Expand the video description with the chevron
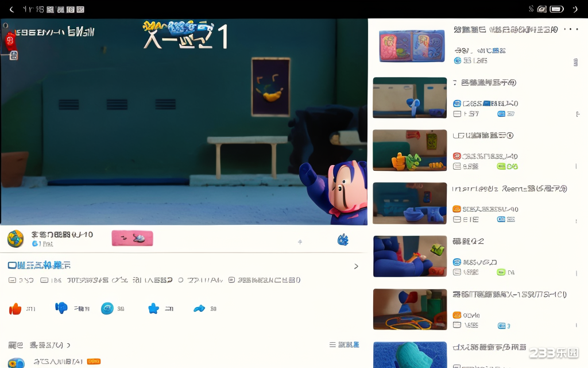 coord(356,266)
